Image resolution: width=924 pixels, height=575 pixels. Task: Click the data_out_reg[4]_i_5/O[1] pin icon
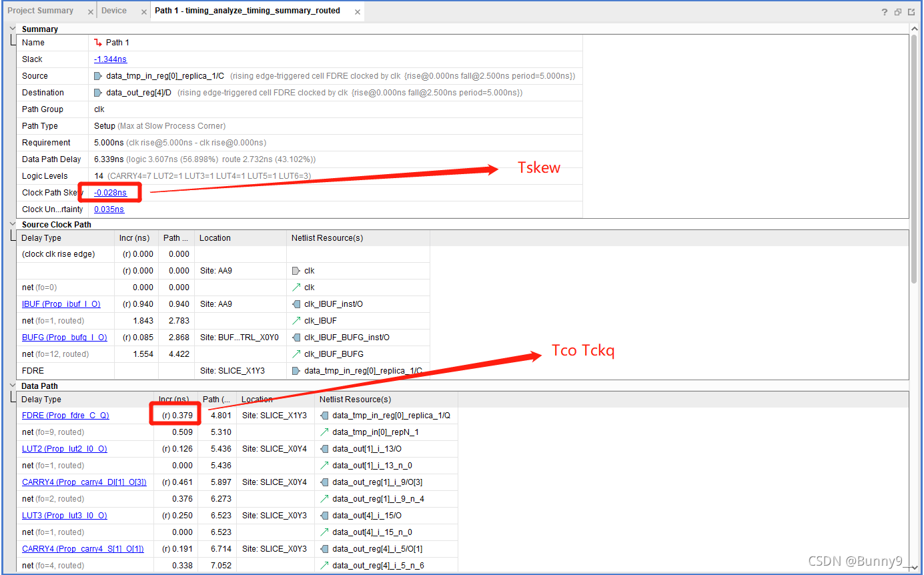tap(324, 549)
